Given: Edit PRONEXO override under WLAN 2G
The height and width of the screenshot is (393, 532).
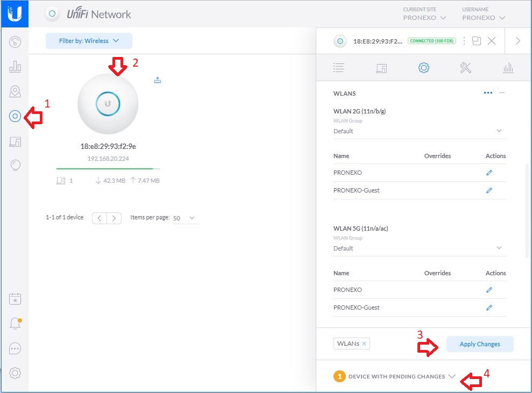Looking at the screenshot, I should click(489, 173).
